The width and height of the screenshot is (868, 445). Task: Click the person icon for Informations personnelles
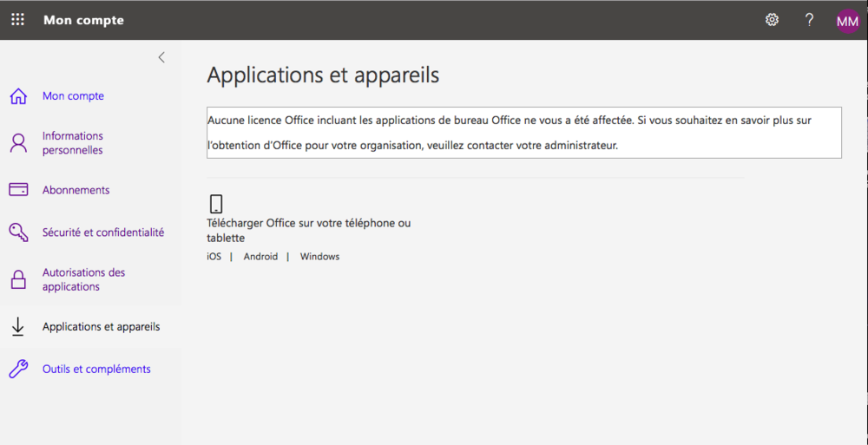(18, 143)
